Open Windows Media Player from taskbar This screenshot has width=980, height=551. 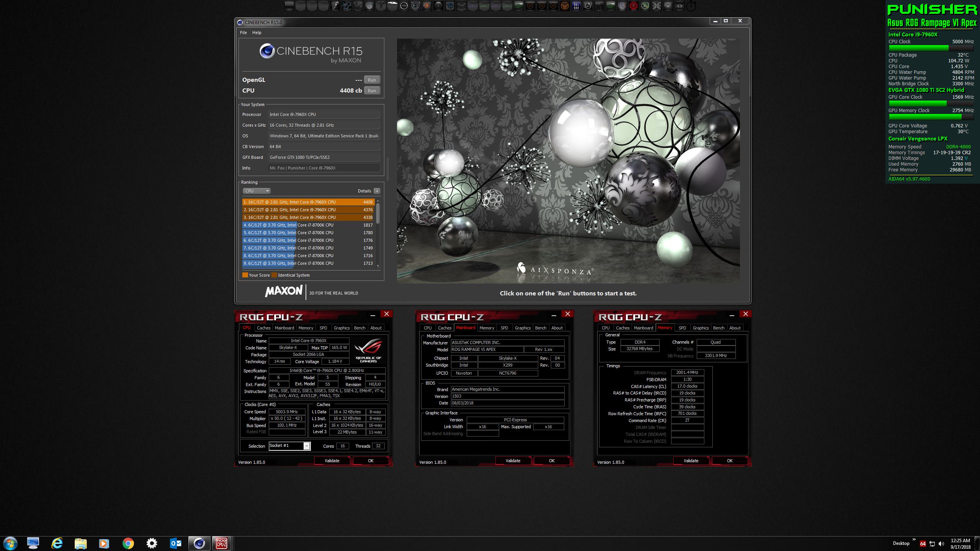tap(104, 543)
